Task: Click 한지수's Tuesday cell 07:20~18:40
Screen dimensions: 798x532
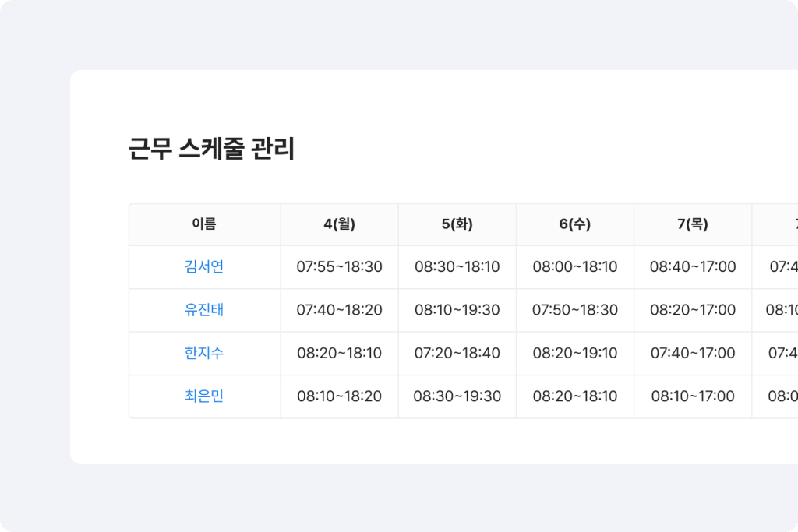Action: coord(457,353)
